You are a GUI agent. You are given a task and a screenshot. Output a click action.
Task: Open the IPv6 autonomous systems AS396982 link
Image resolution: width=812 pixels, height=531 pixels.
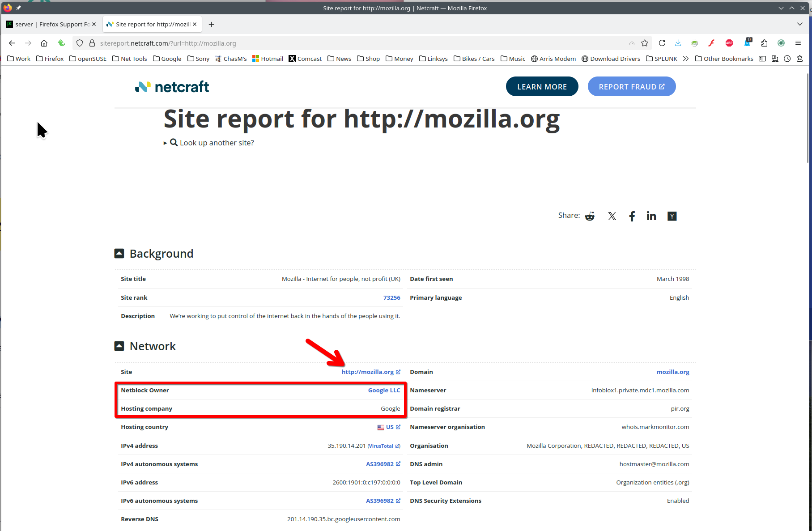point(383,501)
